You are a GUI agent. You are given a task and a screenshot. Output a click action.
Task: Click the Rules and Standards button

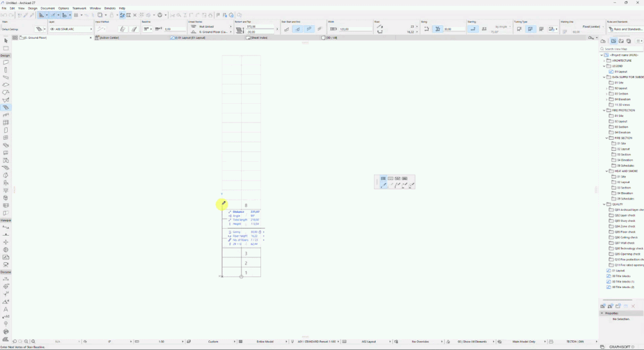625,29
